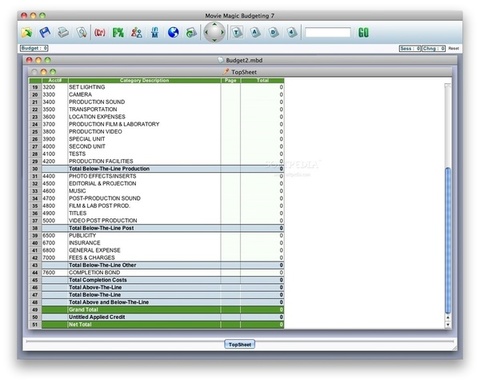The image size is (480, 383).
Task: Click the scrollbar down arrow
Action: 448,324
